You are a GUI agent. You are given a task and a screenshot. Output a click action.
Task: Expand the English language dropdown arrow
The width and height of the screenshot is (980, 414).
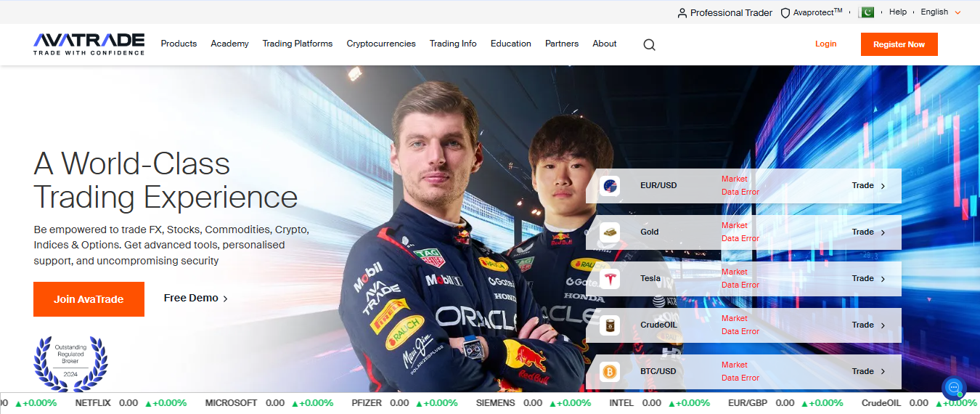point(957,13)
